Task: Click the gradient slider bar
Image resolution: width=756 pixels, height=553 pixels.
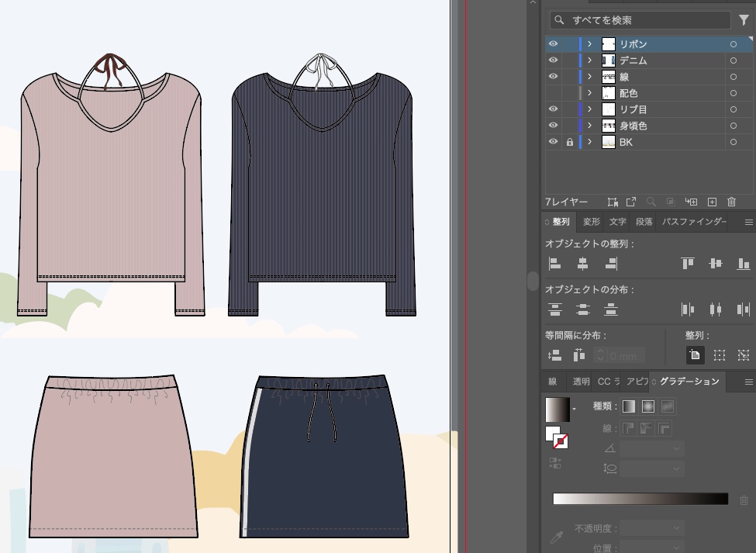Action: coord(640,499)
